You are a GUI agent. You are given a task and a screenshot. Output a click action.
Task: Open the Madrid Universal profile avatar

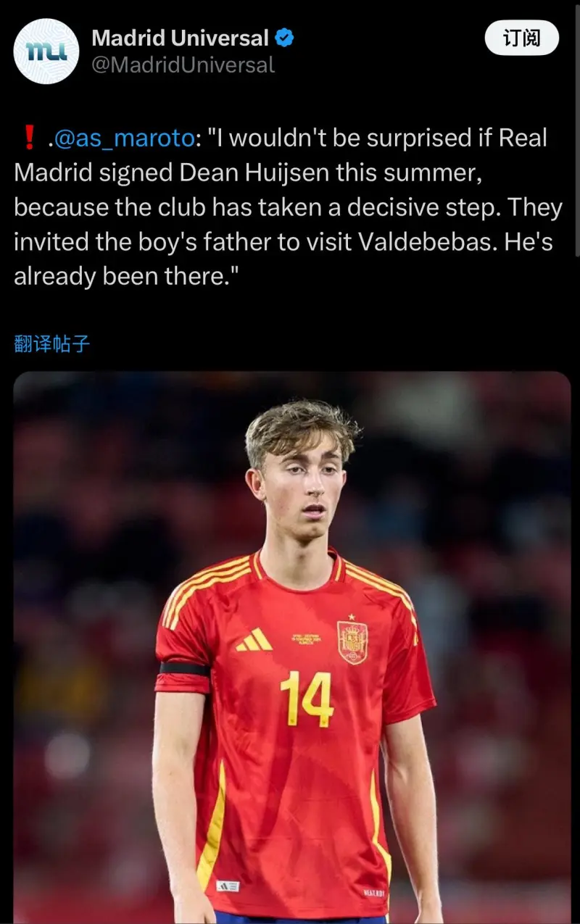tap(46, 51)
